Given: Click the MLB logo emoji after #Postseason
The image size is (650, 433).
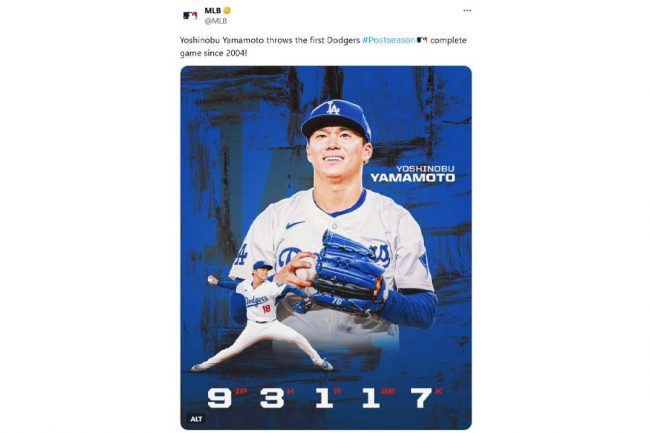Looking at the screenshot, I should (x=422, y=40).
